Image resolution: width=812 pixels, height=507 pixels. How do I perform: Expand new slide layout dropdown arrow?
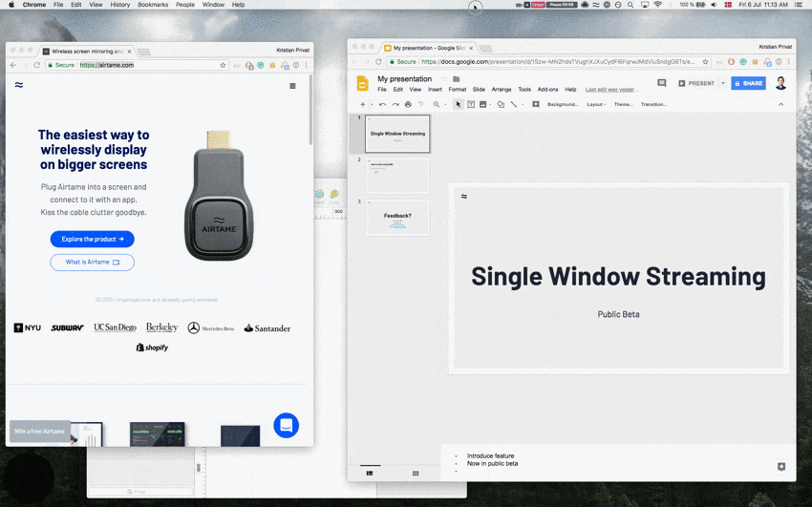point(372,104)
